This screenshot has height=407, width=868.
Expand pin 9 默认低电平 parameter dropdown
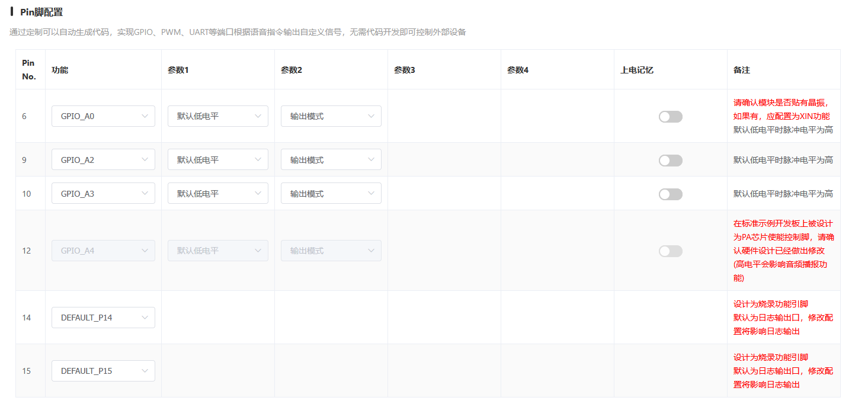coord(218,160)
